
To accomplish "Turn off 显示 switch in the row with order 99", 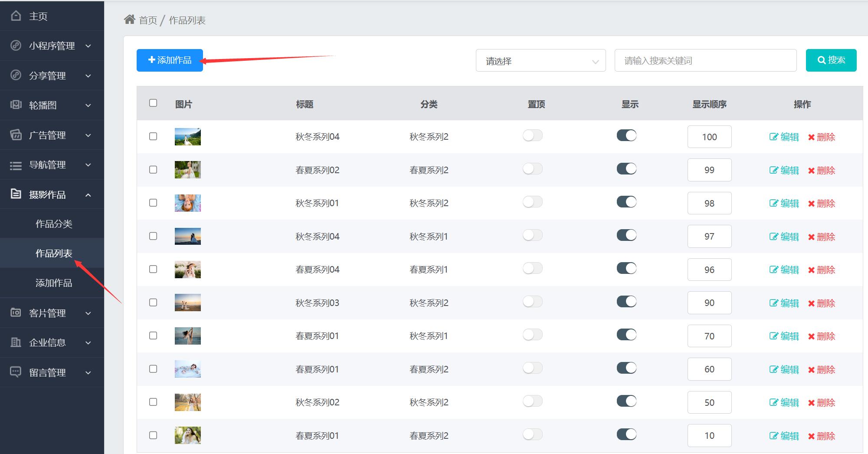I will (627, 169).
